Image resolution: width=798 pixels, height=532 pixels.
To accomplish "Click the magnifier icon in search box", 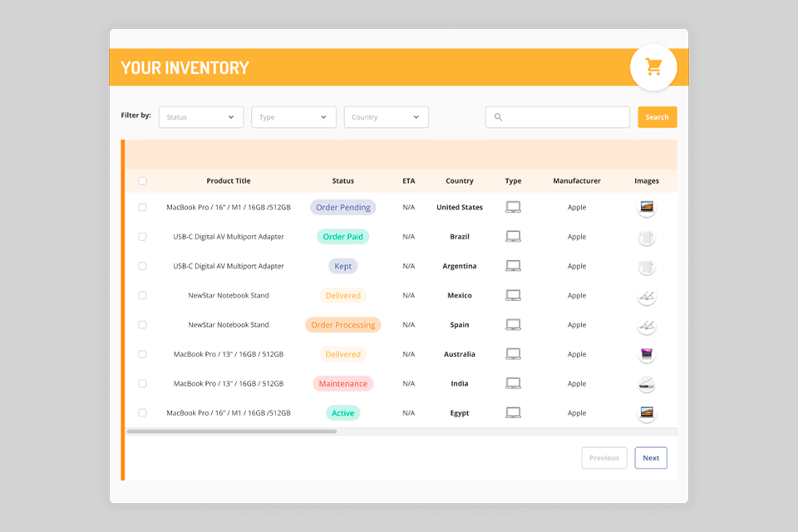I will pos(499,117).
